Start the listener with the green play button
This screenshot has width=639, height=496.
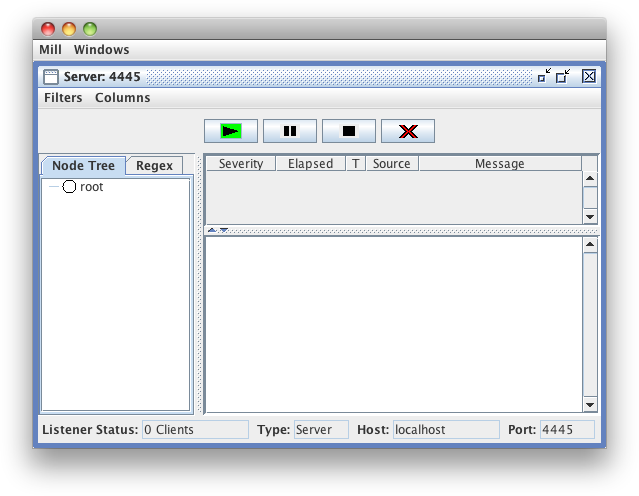point(231,131)
